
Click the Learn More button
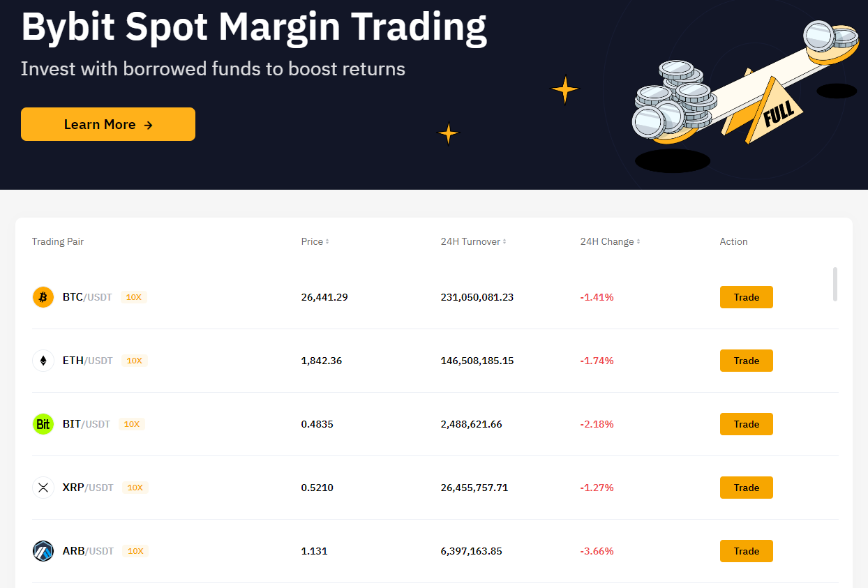(108, 124)
